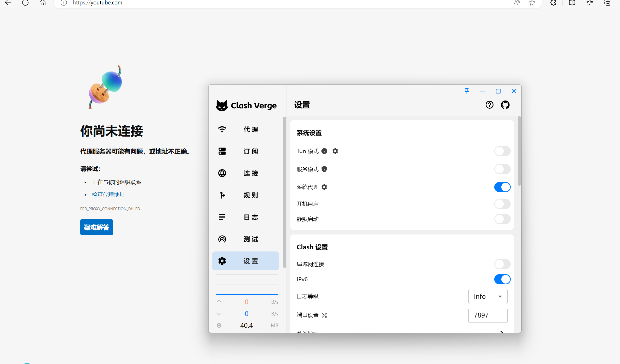
Task: Go to the 代理 proxies page
Action: 245,129
